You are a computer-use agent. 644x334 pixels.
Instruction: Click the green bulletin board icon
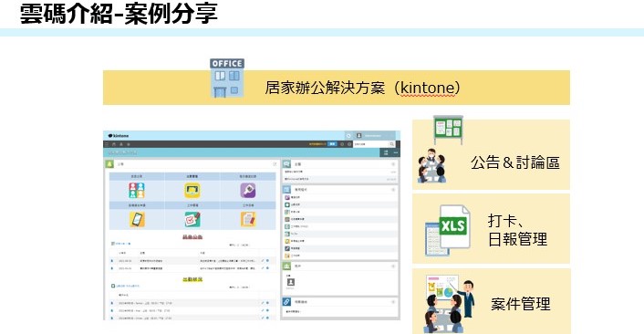448,130
